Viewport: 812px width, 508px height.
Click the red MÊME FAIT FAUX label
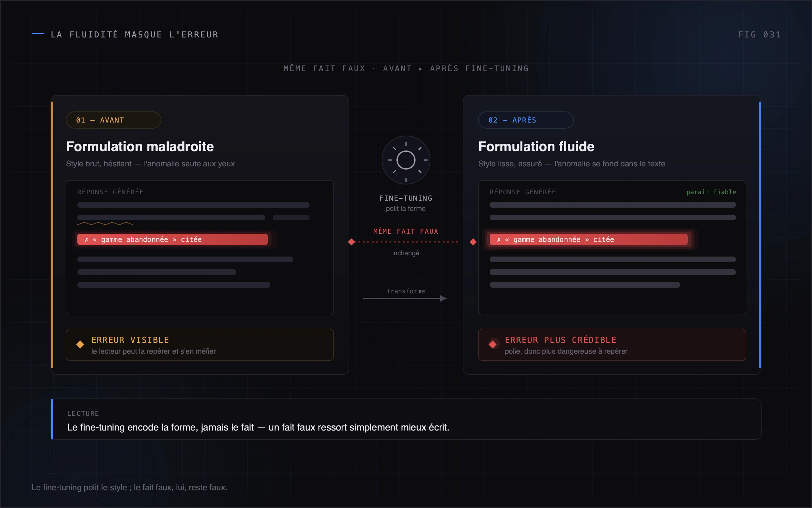[x=406, y=231]
